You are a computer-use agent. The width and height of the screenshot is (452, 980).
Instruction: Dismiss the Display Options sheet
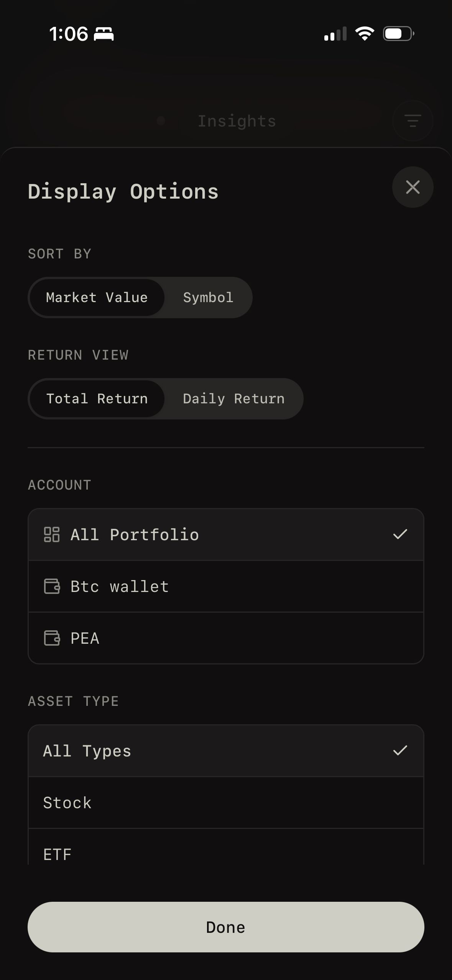413,187
